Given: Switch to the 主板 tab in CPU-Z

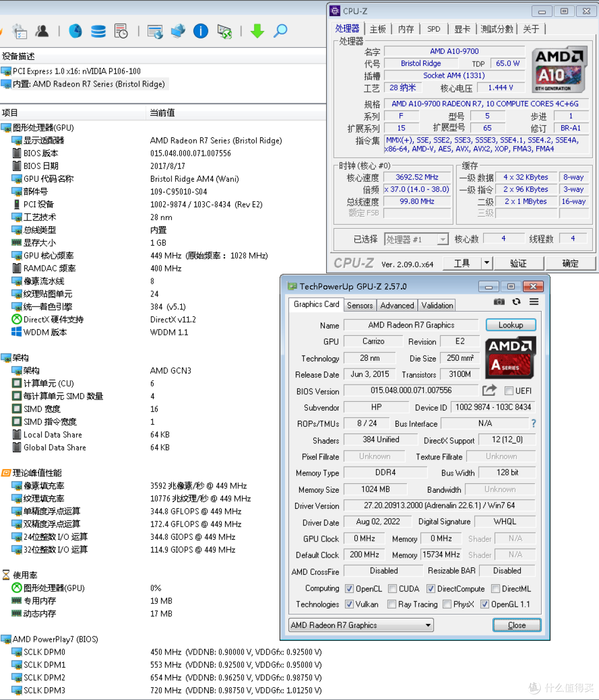Looking at the screenshot, I should (378, 29).
